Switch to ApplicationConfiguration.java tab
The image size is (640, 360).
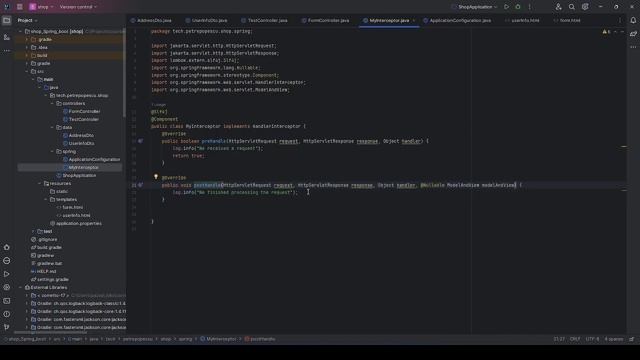coord(457,20)
